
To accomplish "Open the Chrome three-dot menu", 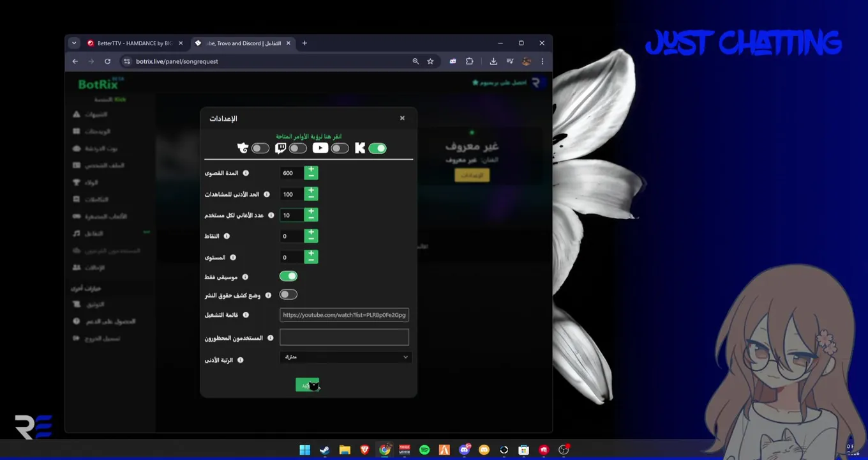I will 542,61.
